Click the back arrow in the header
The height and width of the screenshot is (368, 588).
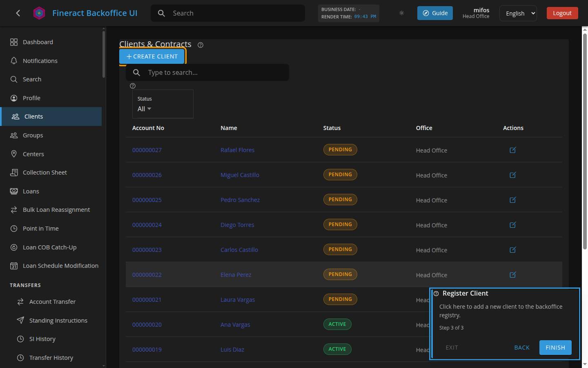pyautogui.click(x=18, y=13)
